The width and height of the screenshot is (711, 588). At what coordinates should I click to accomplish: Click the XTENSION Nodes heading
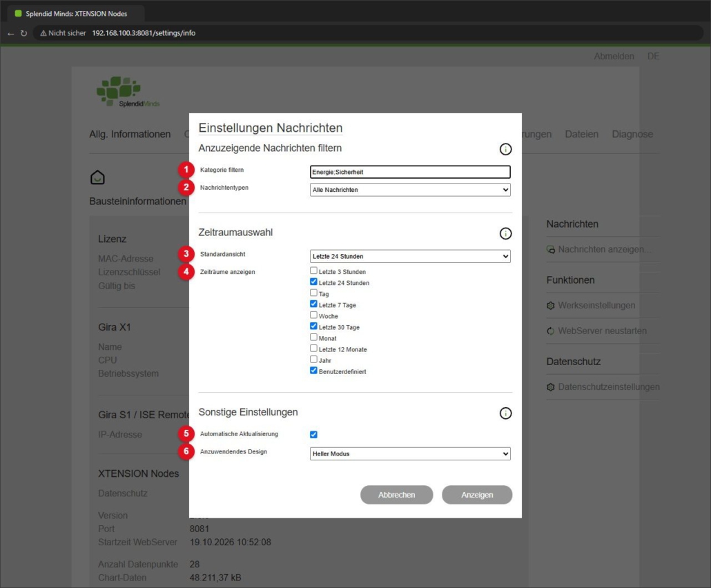pos(138,473)
